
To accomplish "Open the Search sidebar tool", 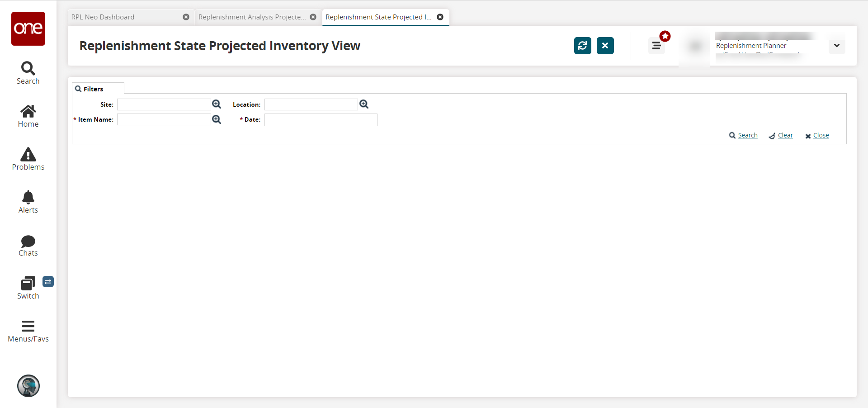I will coord(28,73).
